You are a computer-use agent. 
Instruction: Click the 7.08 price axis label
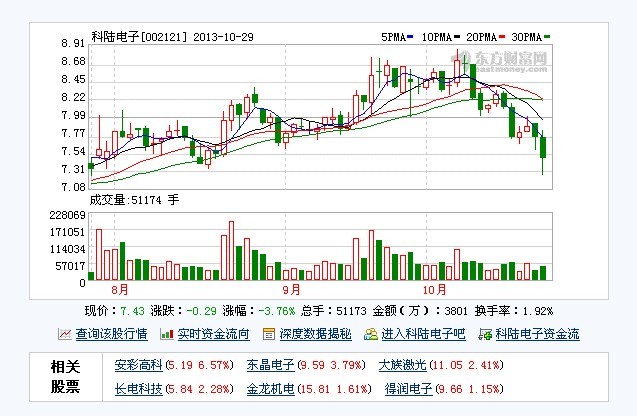tap(74, 187)
